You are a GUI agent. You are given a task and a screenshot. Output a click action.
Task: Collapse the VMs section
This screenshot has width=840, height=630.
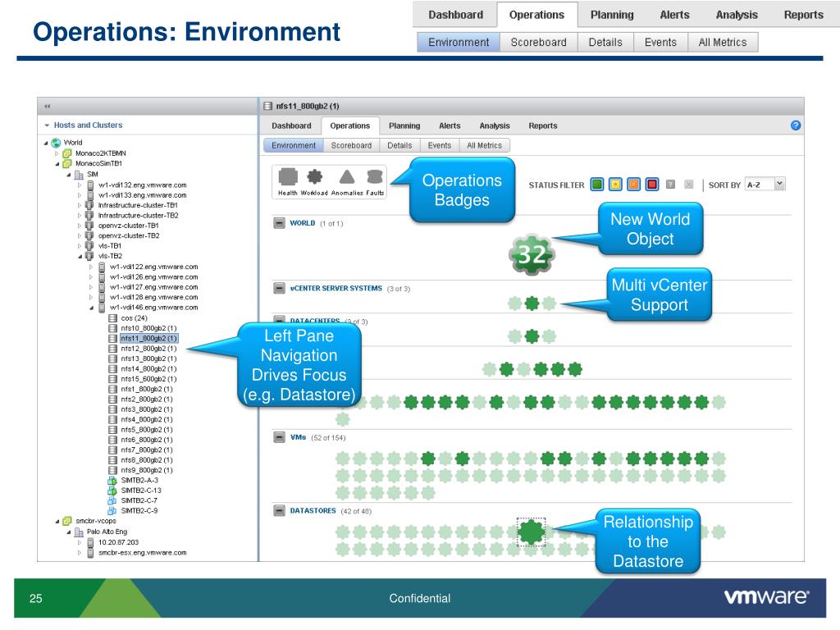(279, 437)
